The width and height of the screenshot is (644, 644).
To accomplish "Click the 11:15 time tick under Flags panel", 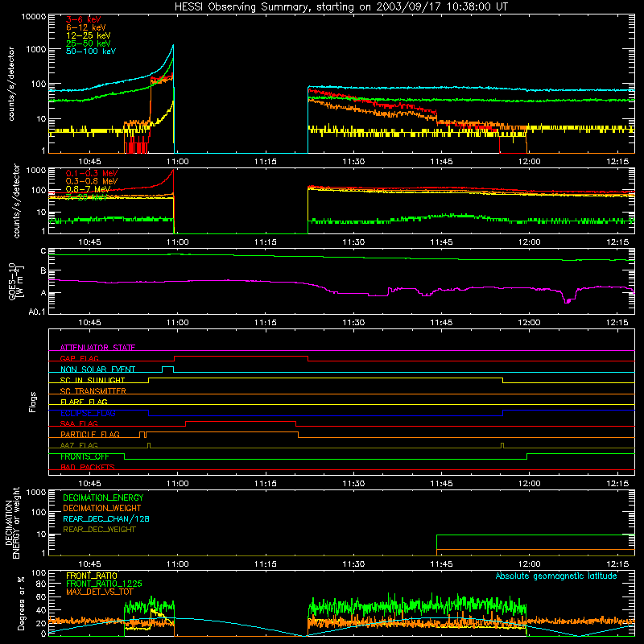I will point(266,484).
